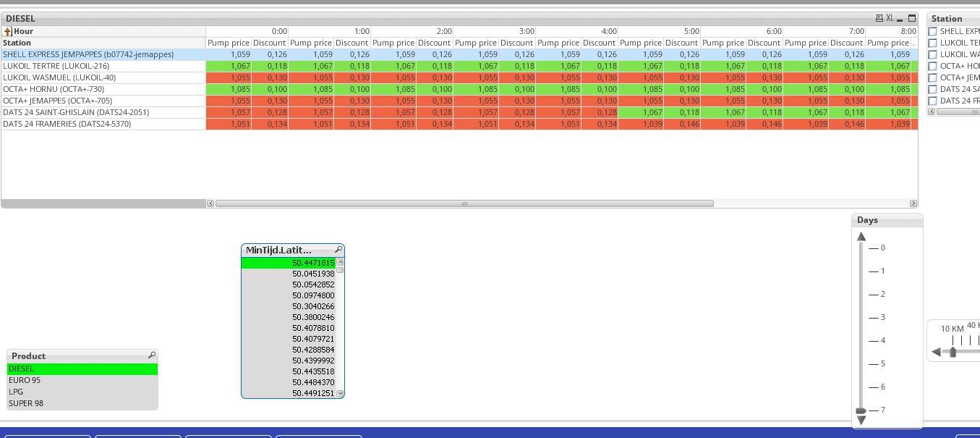
Task: Click the Days slider tick labeled 0
Action: point(878,248)
